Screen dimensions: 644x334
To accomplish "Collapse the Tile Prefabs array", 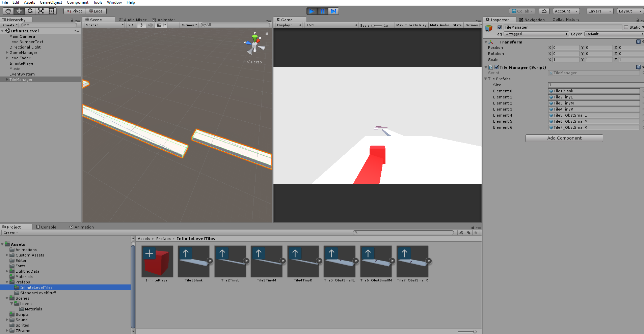I will (x=485, y=79).
